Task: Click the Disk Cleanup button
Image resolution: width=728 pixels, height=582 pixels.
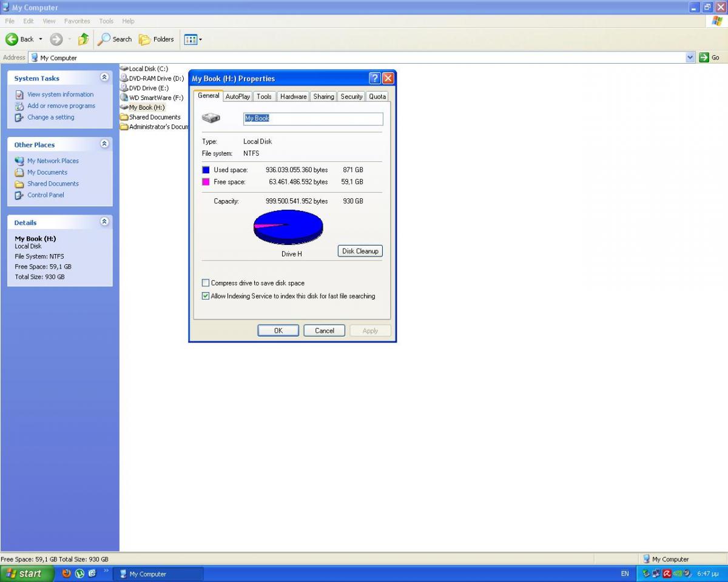Action: [360, 251]
